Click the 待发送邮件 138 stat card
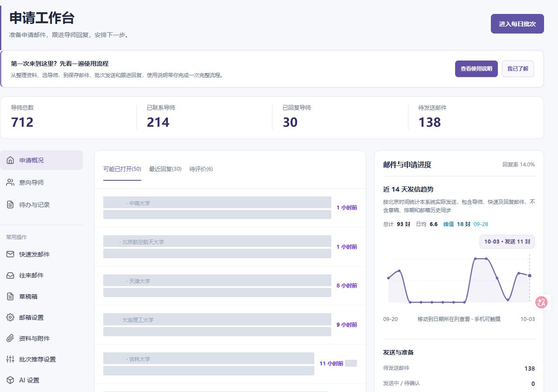The width and height of the screenshot is (558, 392). pos(476,117)
